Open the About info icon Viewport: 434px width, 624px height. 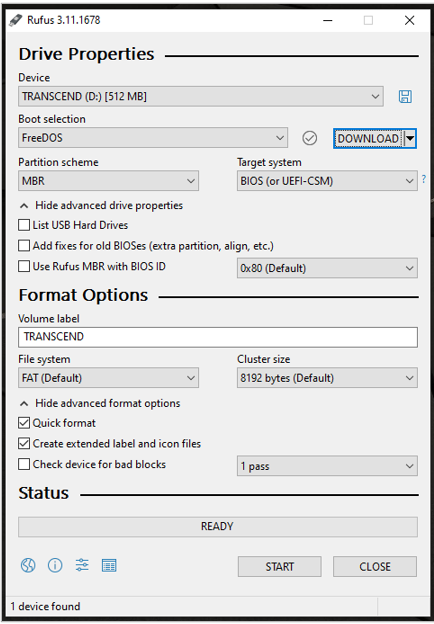coord(55,565)
